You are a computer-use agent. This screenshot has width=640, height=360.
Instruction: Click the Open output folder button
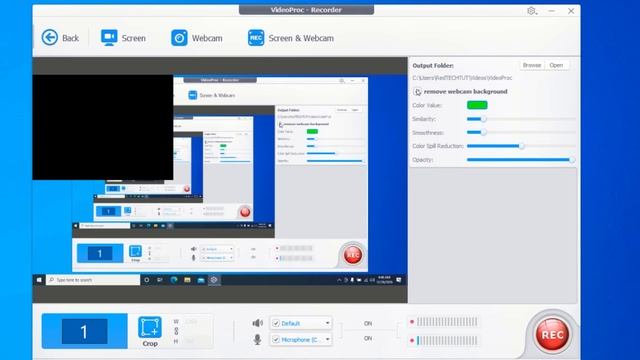coord(556,65)
